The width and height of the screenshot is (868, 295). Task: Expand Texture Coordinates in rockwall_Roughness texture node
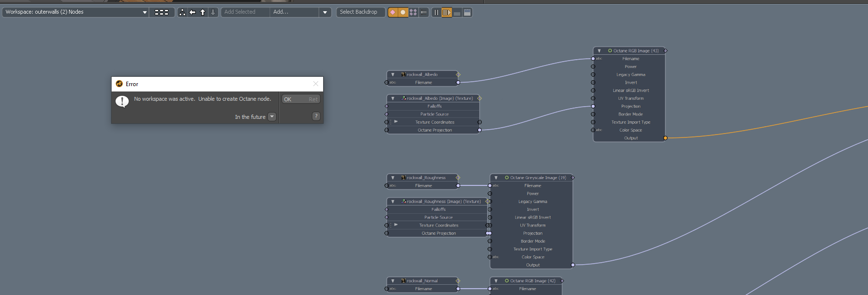396,225
